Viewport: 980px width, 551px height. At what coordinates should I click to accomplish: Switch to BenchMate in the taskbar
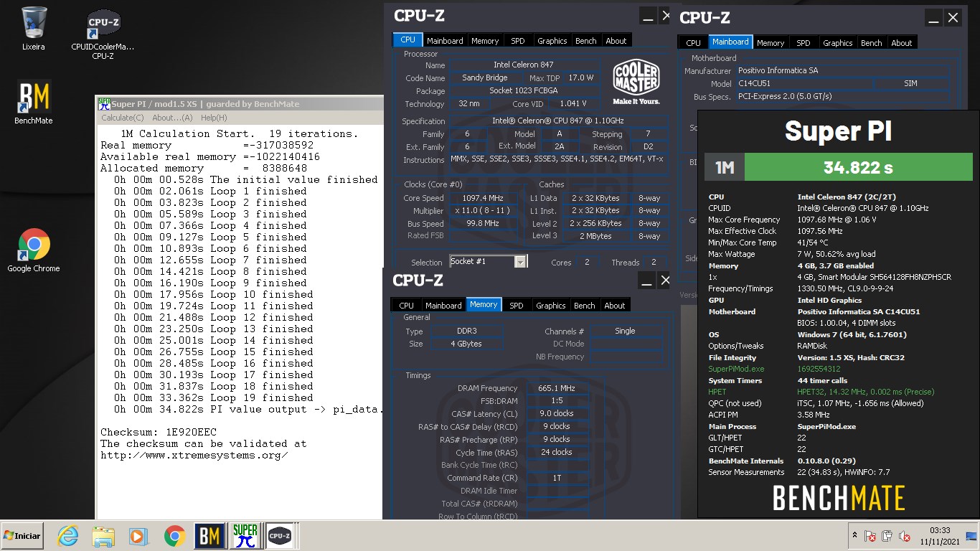pos(209,536)
